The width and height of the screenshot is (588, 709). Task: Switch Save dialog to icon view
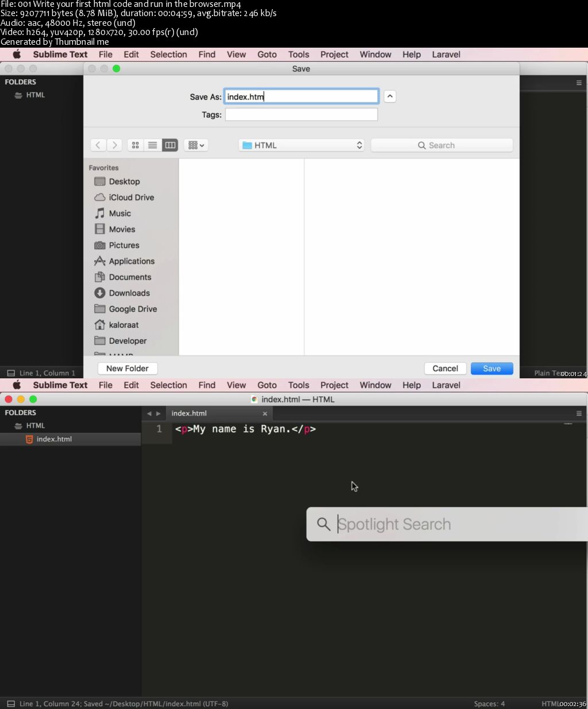point(136,145)
